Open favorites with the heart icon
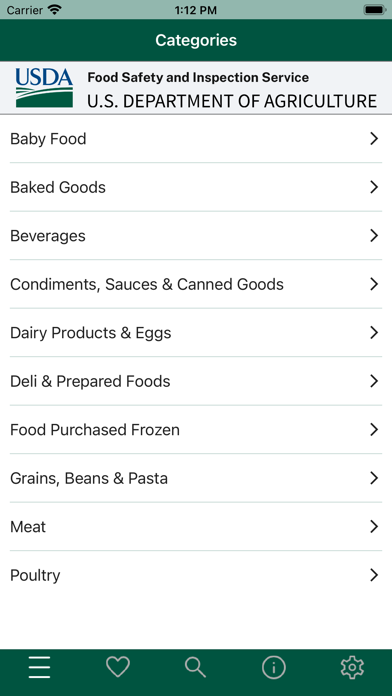The width and height of the screenshot is (392, 696). pyautogui.click(x=118, y=667)
